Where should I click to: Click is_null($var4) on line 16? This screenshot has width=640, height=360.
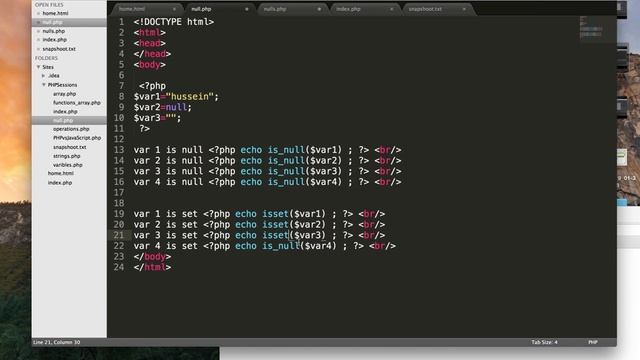304,182
